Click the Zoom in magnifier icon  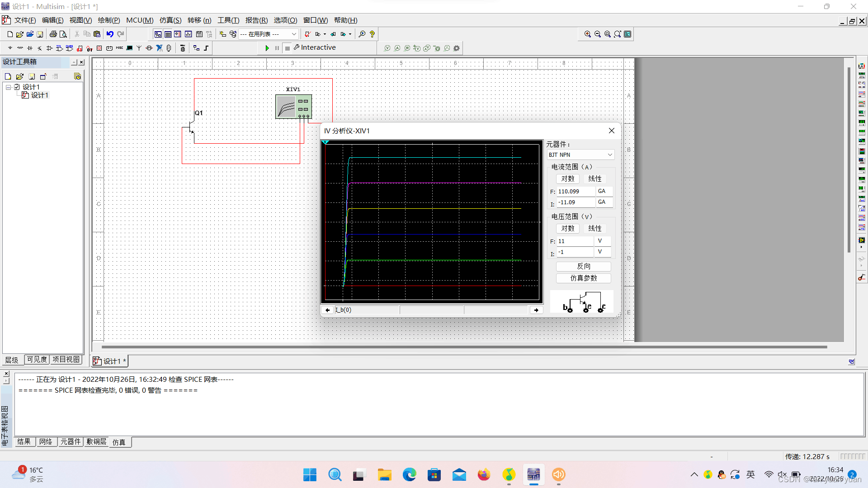[x=587, y=34]
